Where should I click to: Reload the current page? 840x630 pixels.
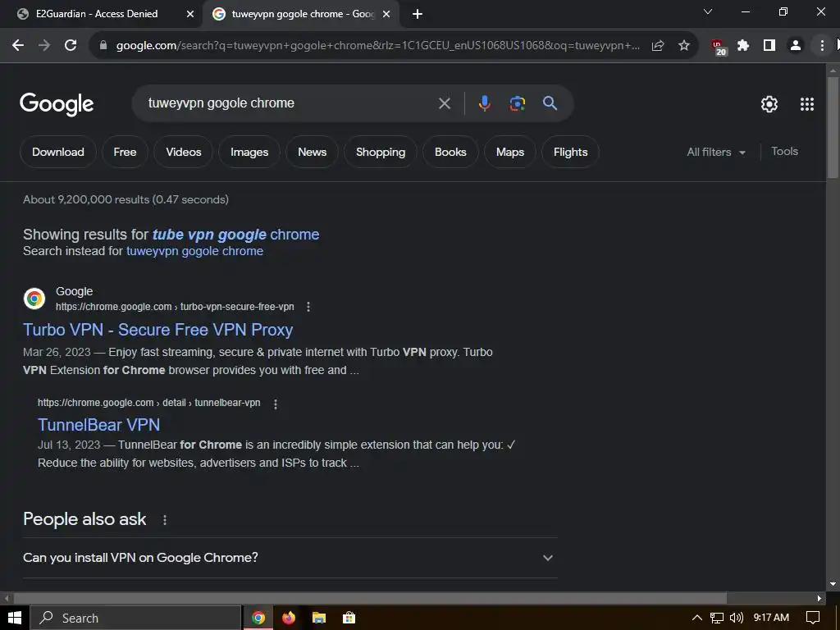[71, 46]
